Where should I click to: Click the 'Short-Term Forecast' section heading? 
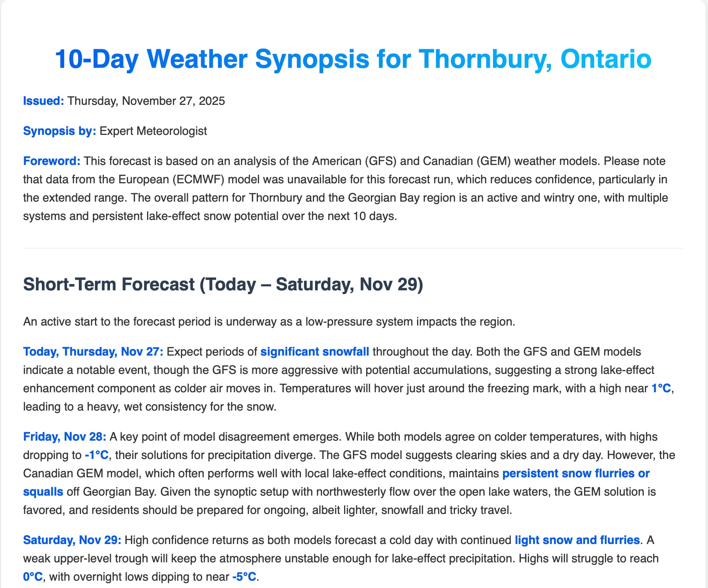[x=223, y=284]
